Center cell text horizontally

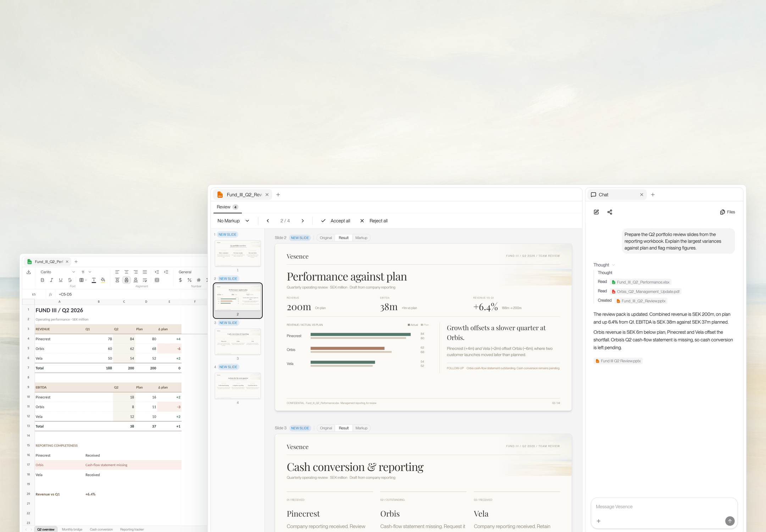tap(126, 272)
